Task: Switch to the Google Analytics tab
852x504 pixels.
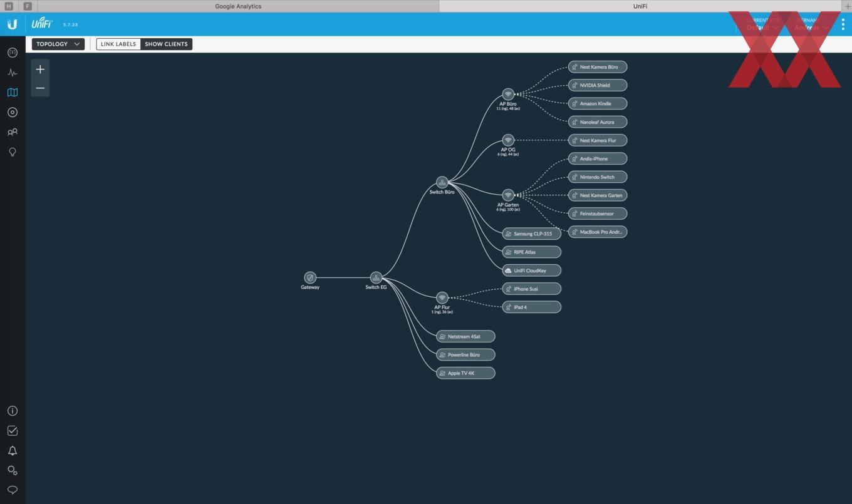Action: (238, 6)
